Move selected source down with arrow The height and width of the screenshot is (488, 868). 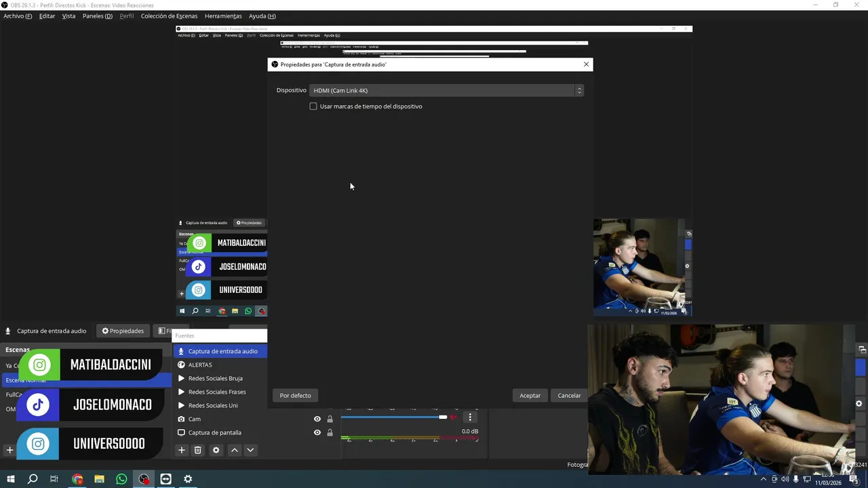[x=250, y=450]
